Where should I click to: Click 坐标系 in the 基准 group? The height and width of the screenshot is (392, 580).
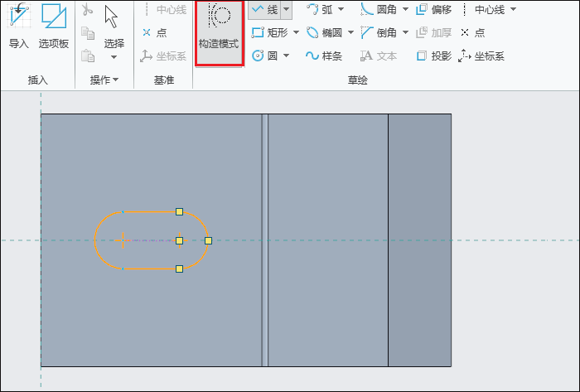tap(163, 56)
